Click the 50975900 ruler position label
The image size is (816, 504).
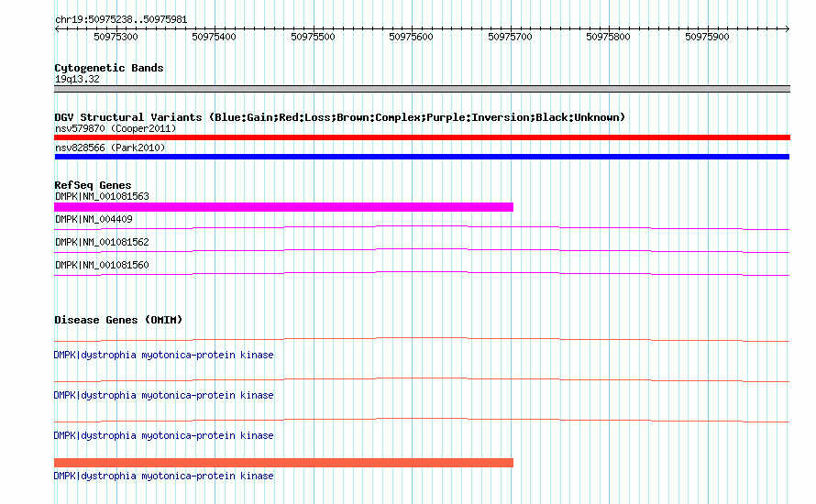click(x=707, y=37)
